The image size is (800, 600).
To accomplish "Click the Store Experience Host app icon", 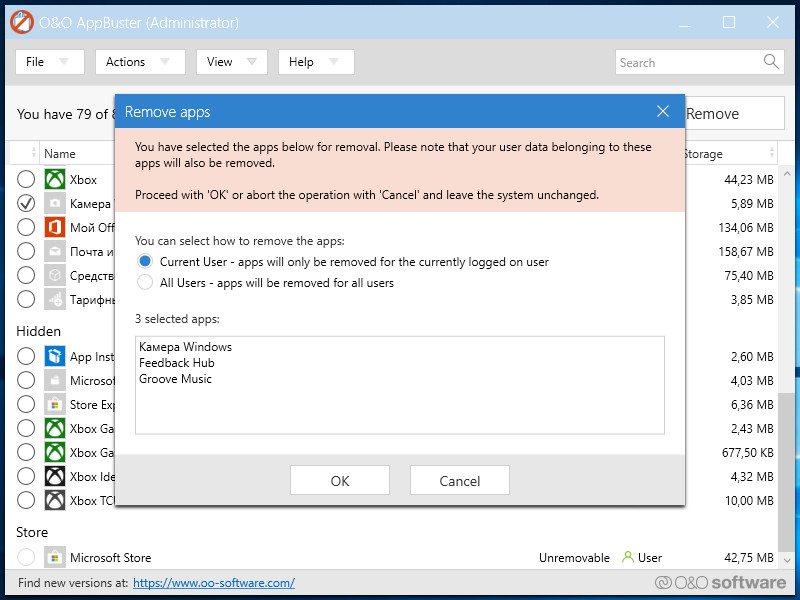I will pyautogui.click(x=55, y=404).
